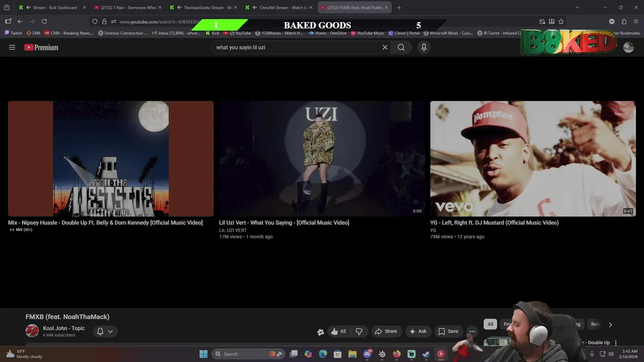The height and width of the screenshot is (362, 644).
Task: Bookmark this page with the star icon
Action: pyautogui.click(x=561, y=22)
